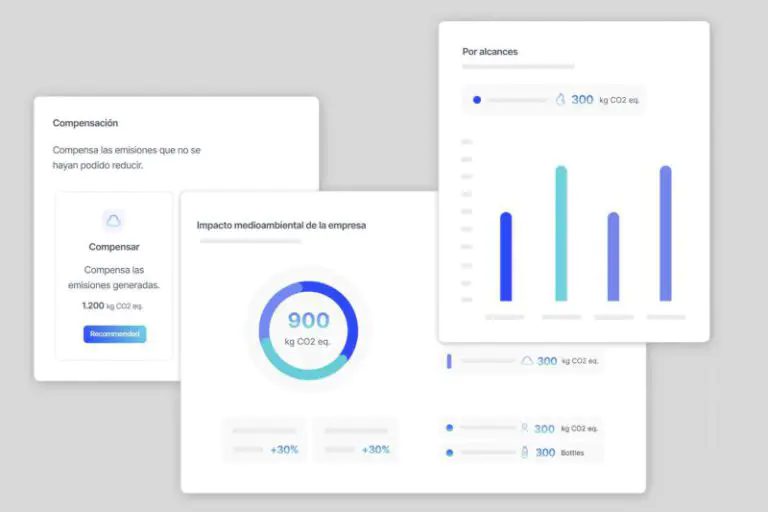The width and height of the screenshot is (768, 512).
Task: Select the blue dot beside the person icon row
Action: pyautogui.click(x=449, y=428)
